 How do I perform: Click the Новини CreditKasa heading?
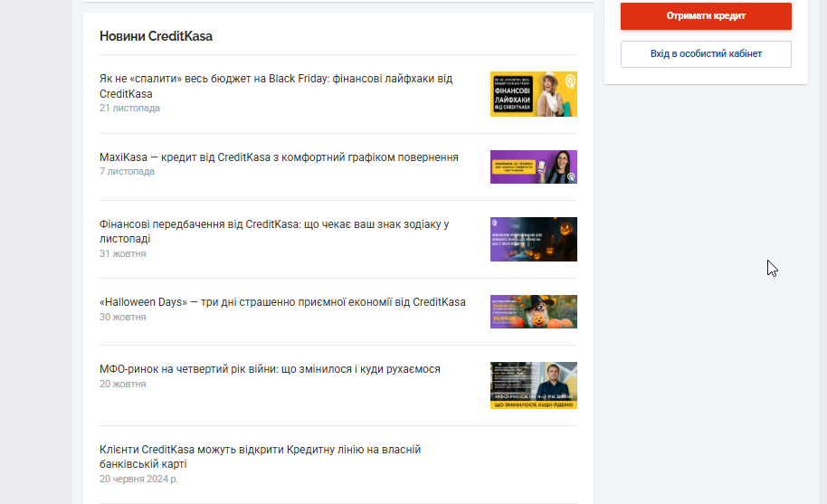(157, 36)
